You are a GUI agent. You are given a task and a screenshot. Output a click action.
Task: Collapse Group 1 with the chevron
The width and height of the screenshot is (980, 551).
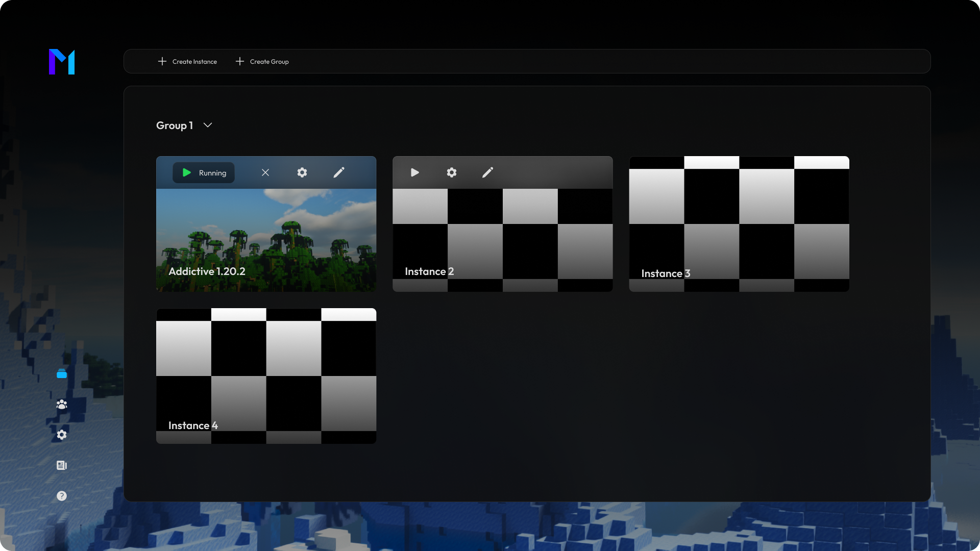pos(208,125)
